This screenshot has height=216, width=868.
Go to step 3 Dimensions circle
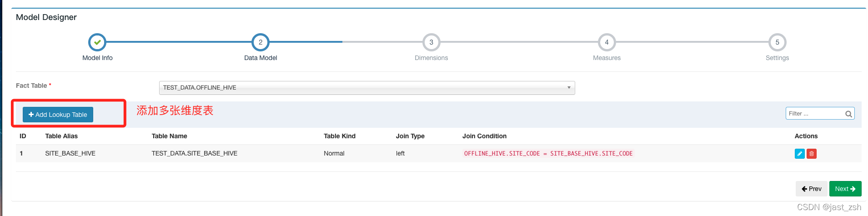[x=431, y=42]
